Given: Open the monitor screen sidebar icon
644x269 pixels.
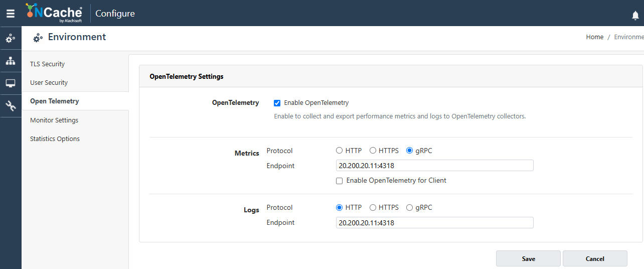Looking at the screenshot, I should point(11,83).
